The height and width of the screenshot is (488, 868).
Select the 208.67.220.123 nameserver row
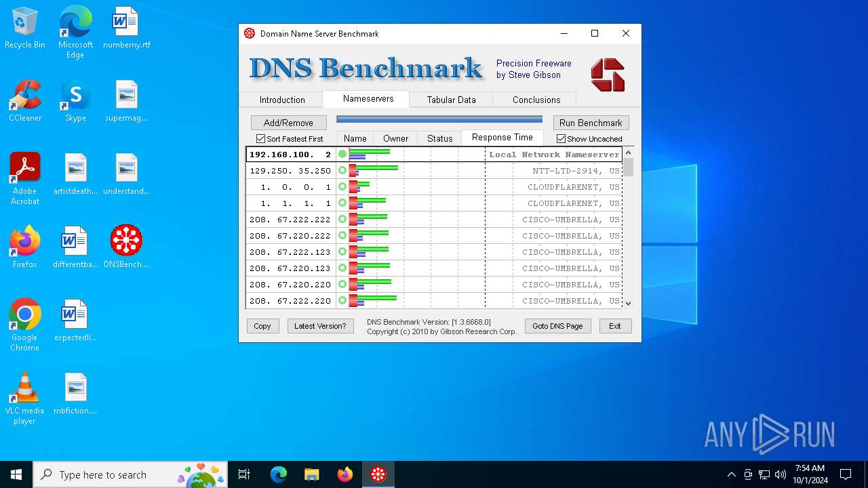point(434,268)
